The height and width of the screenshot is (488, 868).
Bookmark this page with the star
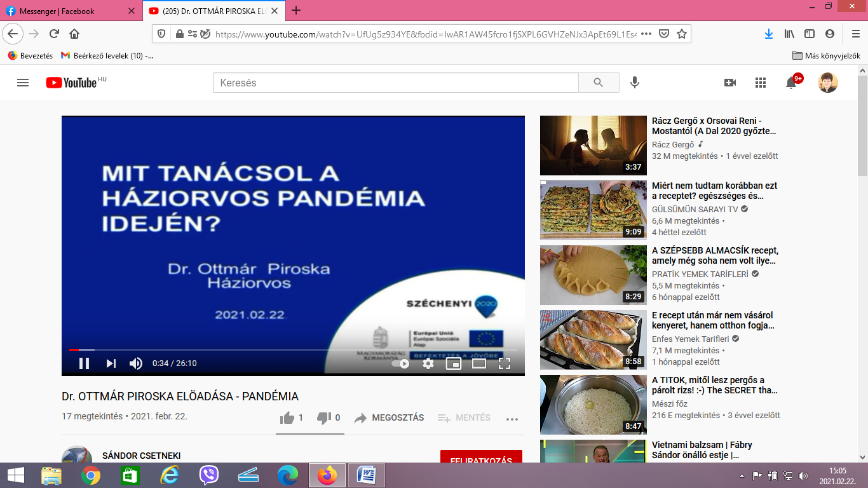click(x=682, y=34)
